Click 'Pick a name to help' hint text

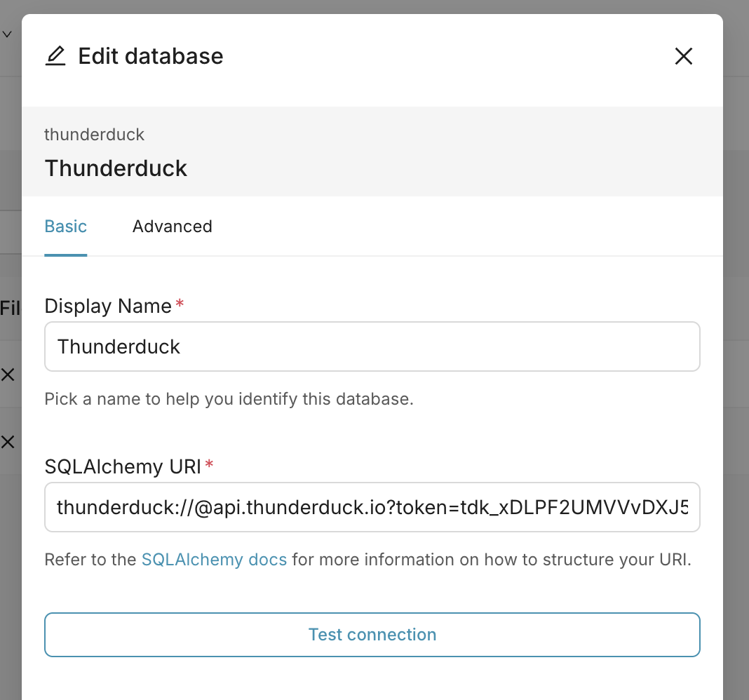pos(229,398)
